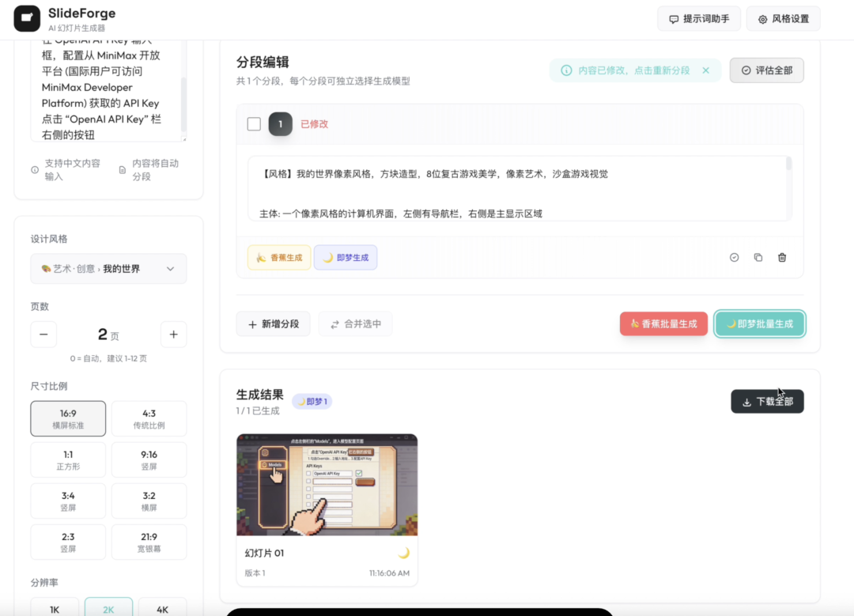
Task: Open the 设计风格 style dropdown showing 我的世界
Action: point(108,269)
